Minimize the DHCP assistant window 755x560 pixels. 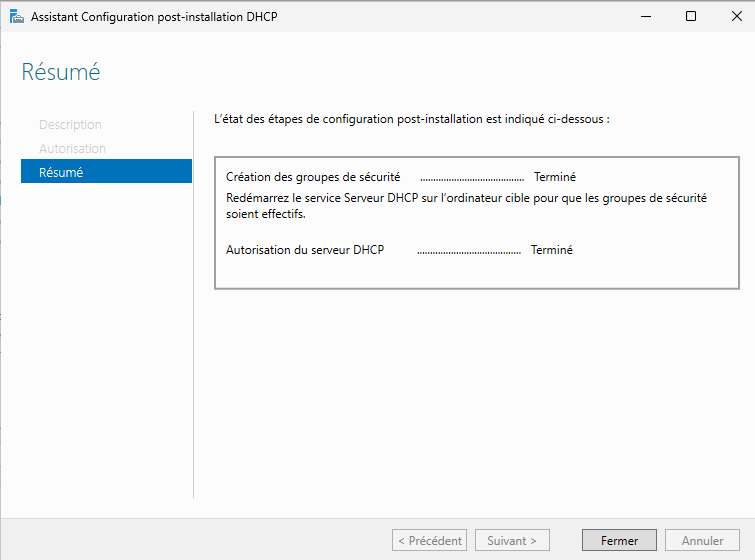[x=646, y=16]
